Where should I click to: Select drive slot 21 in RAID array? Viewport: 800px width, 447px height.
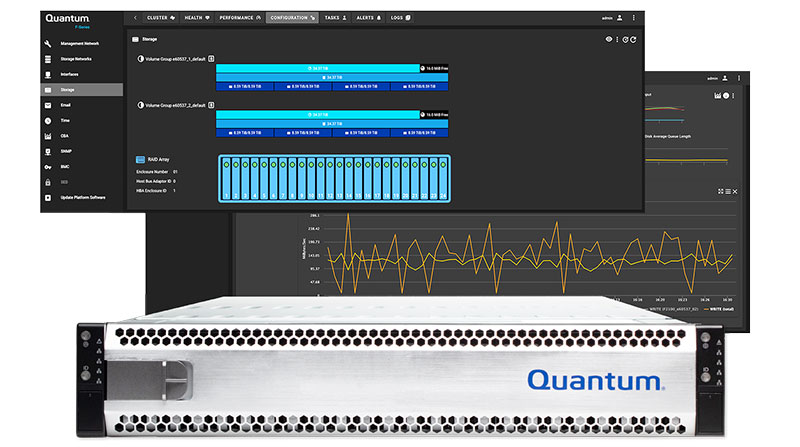(415, 179)
